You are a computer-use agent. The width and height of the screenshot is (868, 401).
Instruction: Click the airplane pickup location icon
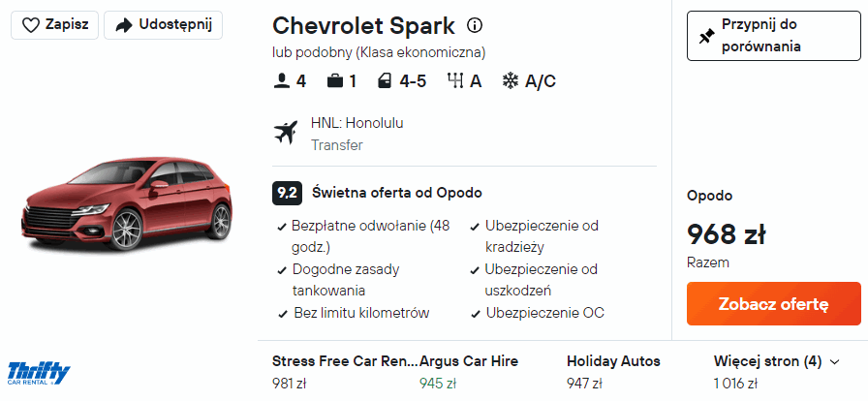pyautogui.click(x=287, y=133)
